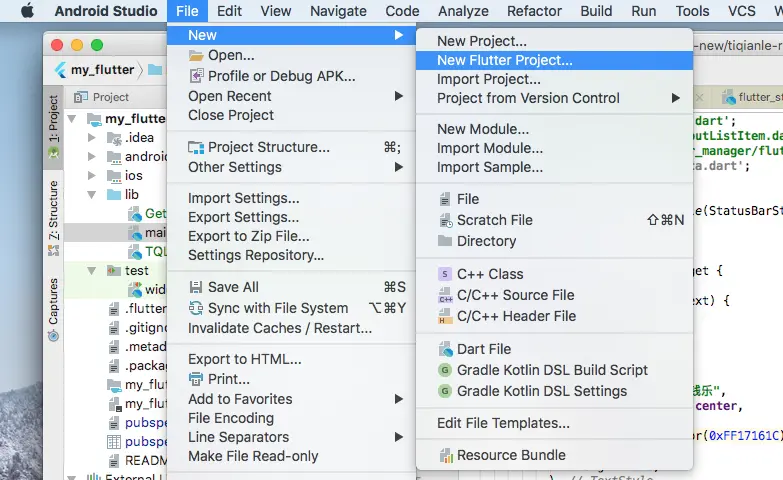Select the test folder in tree
Viewport: 783px width, 480px height.
(x=136, y=271)
